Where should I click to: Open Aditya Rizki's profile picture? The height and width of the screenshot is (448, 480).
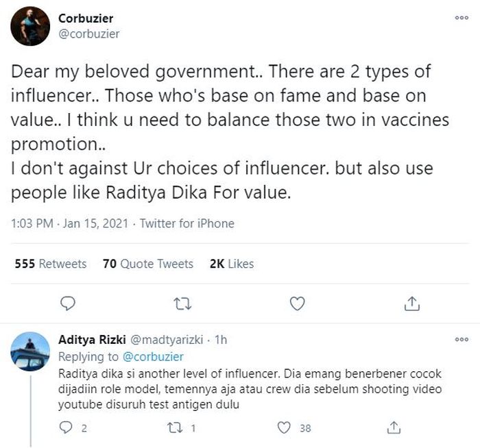(30, 352)
